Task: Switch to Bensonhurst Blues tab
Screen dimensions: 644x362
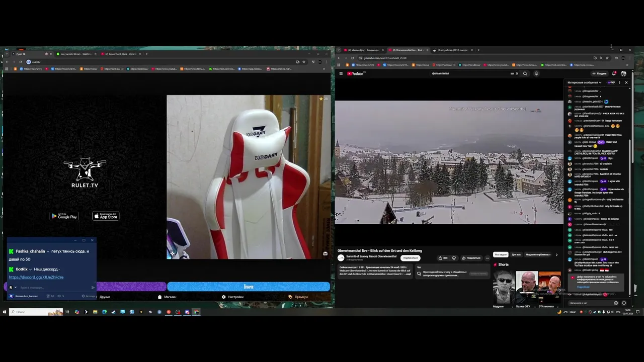Action: [x=121, y=54]
